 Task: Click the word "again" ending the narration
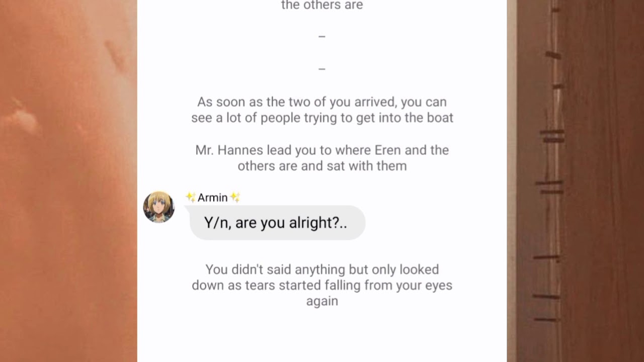click(x=322, y=301)
